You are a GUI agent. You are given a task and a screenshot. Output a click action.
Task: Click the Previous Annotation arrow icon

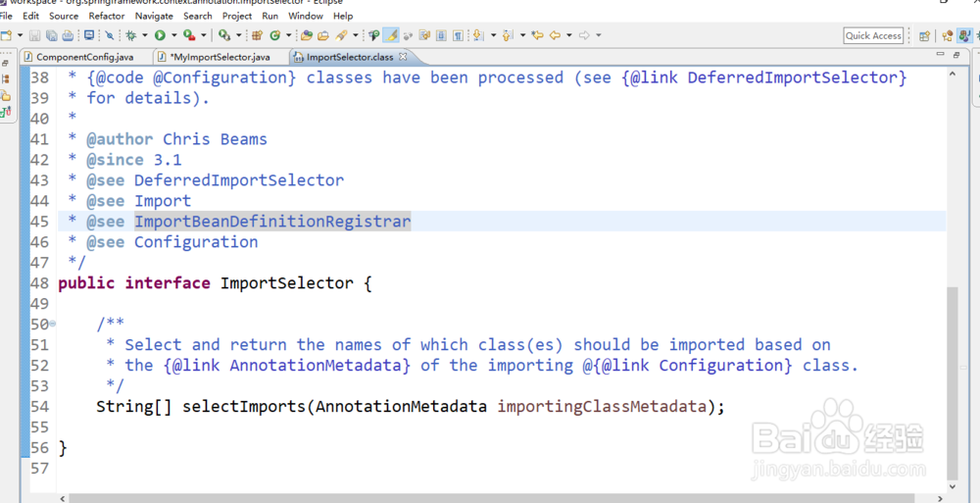[507, 35]
